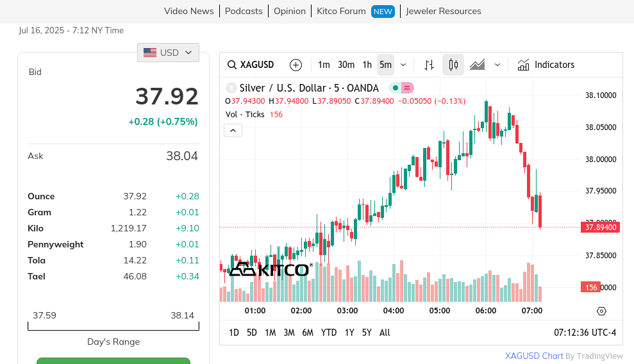Click the US flag icon in currency selector
The image size is (634, 364).
click(150, 53)
